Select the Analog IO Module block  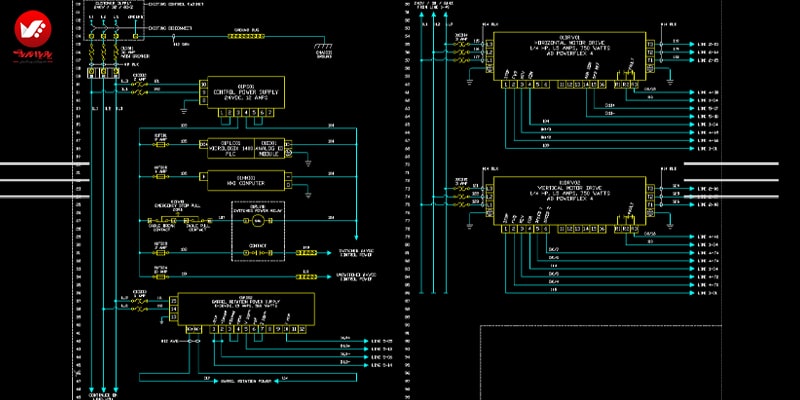(x=269, y=148)
